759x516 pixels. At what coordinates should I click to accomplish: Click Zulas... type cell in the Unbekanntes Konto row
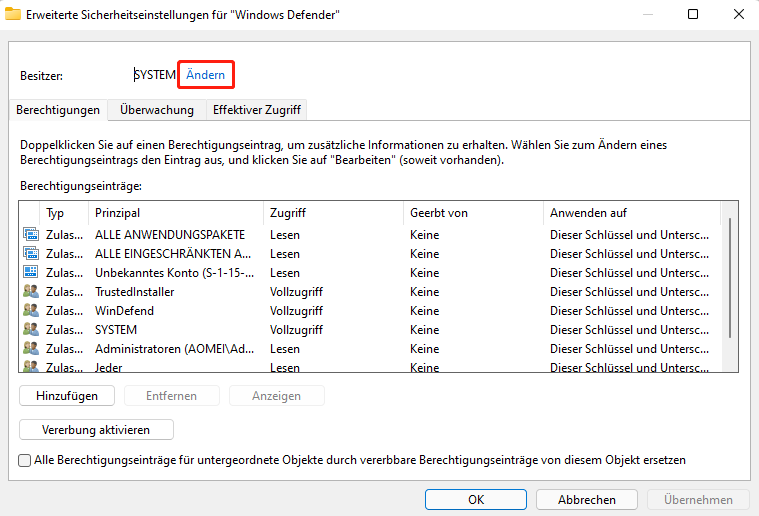(64, 273)
